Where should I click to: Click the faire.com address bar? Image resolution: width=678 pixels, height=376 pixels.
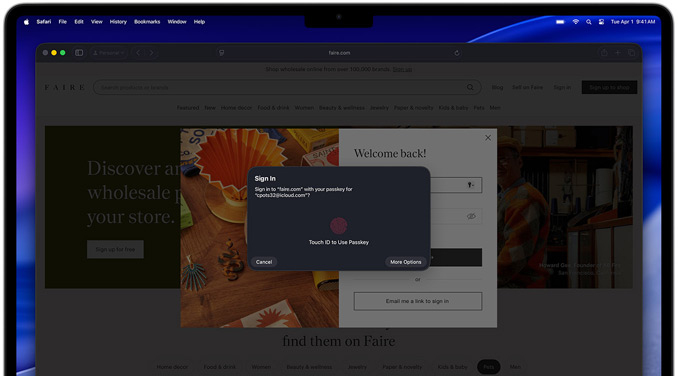coord(339,53)
